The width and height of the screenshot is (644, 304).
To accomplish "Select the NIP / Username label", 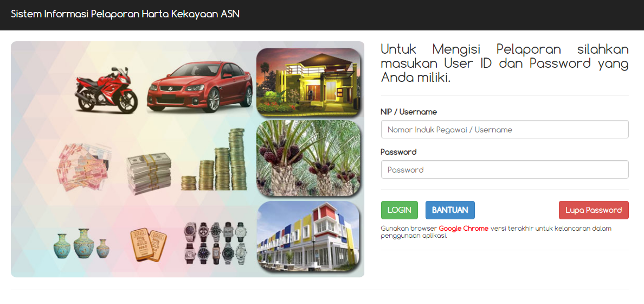I will [409, 111].
